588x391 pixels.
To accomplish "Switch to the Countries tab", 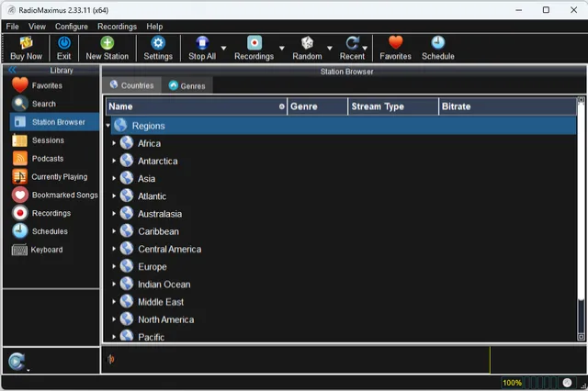I will [x=132, y=85].
